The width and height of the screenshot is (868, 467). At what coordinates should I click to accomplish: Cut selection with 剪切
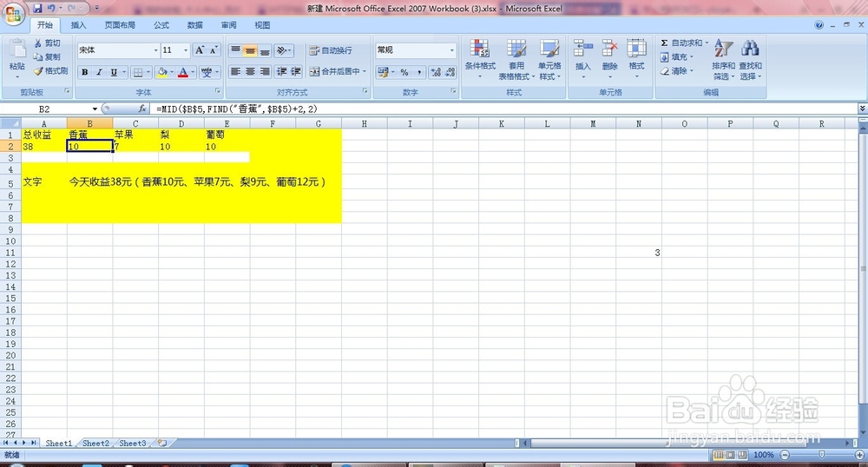click(47, 43)
